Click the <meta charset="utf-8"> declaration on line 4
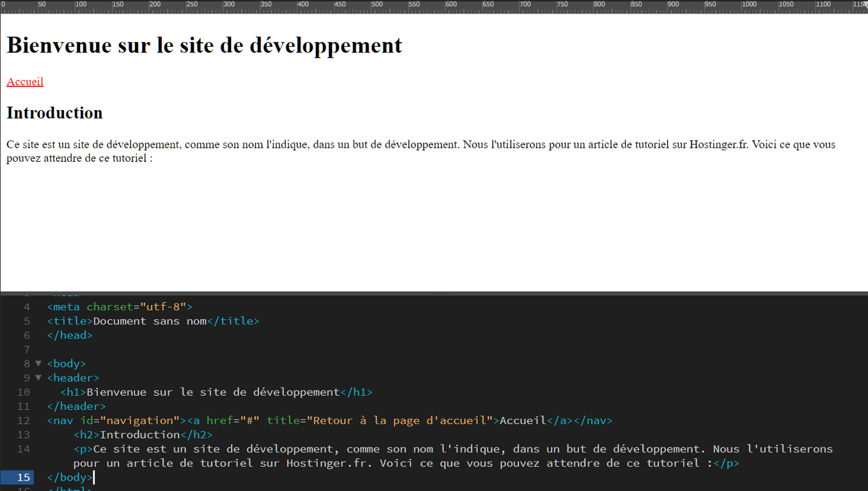868x491 pixels. (118, 306)
